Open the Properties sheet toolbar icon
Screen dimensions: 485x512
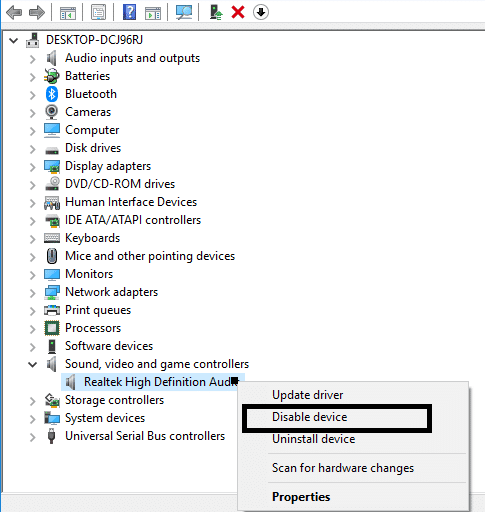pos(98,13)
